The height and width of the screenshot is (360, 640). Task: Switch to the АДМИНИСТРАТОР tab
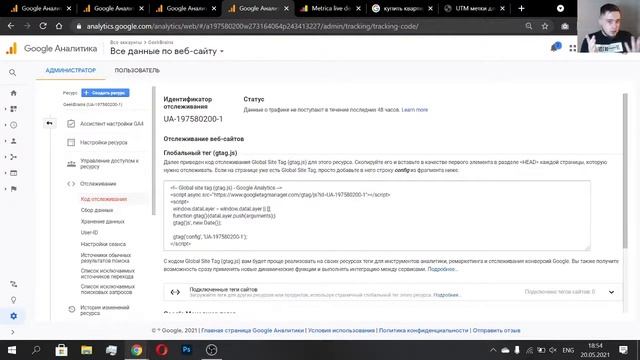coord(71,70)
